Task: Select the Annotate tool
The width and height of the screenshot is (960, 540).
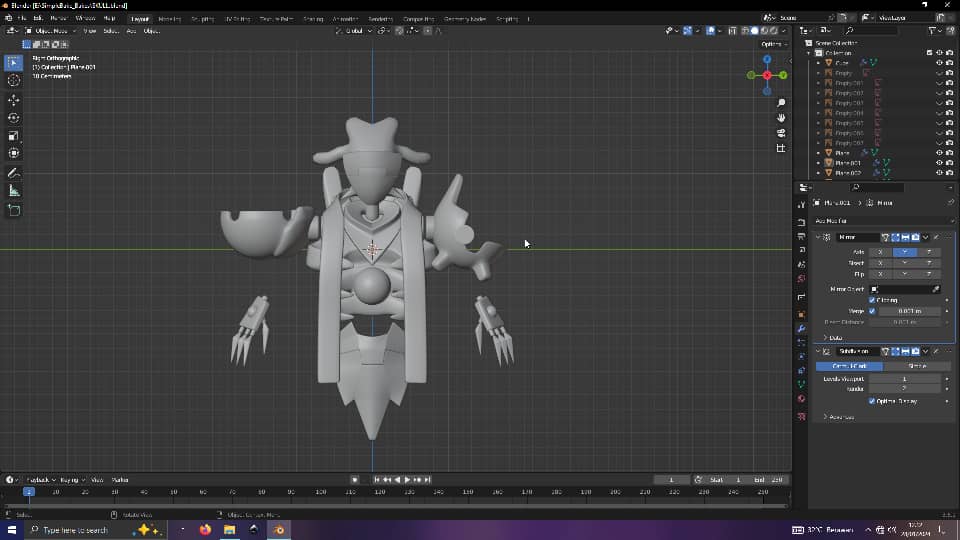Action: 13,173
